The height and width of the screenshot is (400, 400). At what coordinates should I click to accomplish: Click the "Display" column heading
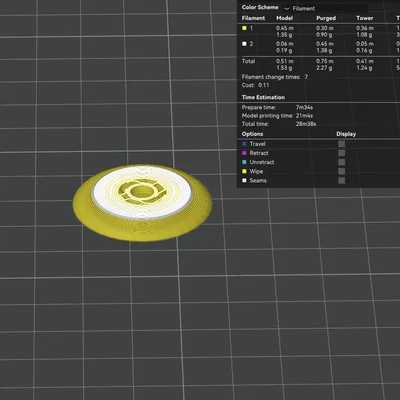click(x=346, y=134)
